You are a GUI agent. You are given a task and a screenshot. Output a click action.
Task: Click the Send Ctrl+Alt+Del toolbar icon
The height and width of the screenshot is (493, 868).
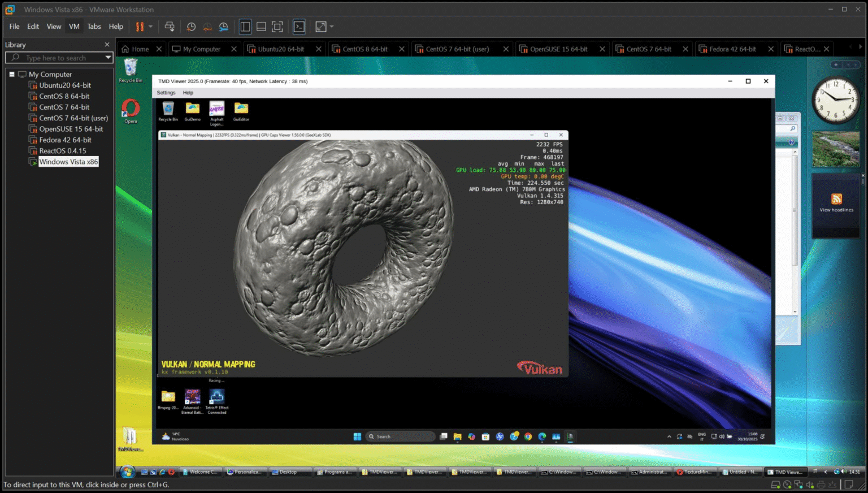click(x=170, y=27)
